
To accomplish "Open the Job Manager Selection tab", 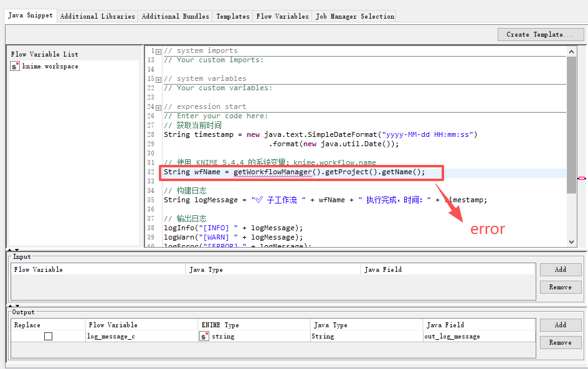I will tap(355, 16).
